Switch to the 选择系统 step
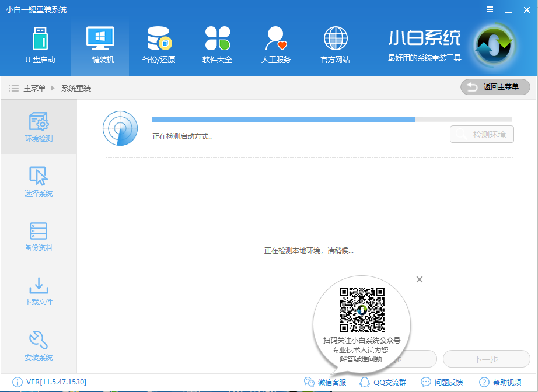This screenshot has width=538, height=392. point(39,181)
